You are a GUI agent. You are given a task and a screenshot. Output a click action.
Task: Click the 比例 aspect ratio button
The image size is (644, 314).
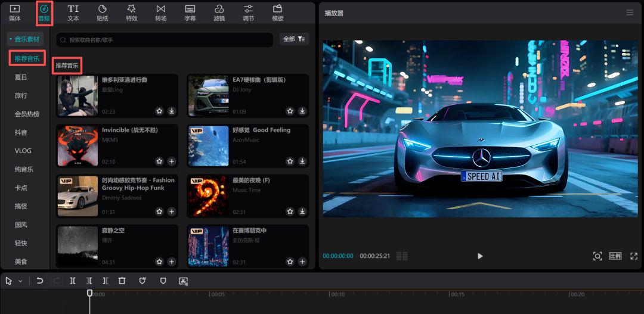pyautogui.click(x=615, y=256)
